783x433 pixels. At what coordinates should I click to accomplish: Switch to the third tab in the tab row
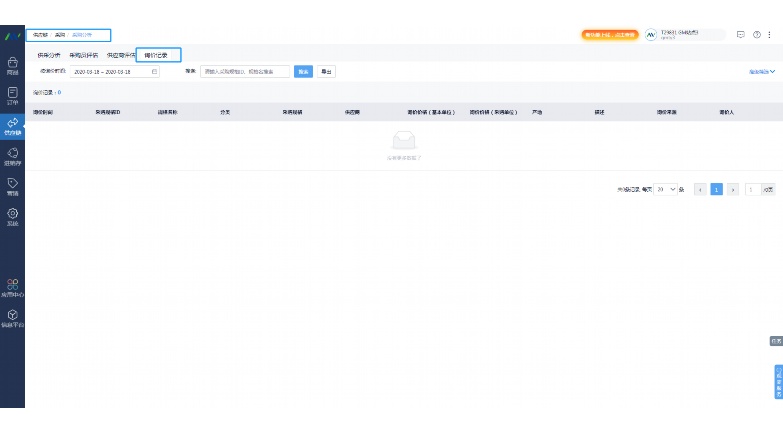(x=120, y=55)
